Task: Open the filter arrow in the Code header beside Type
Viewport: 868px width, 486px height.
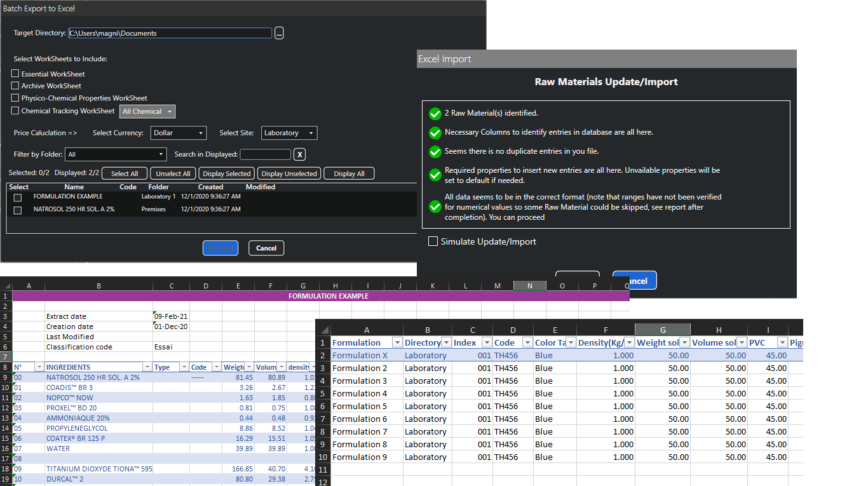Action: pyautogui.click(x=216, y=367)
